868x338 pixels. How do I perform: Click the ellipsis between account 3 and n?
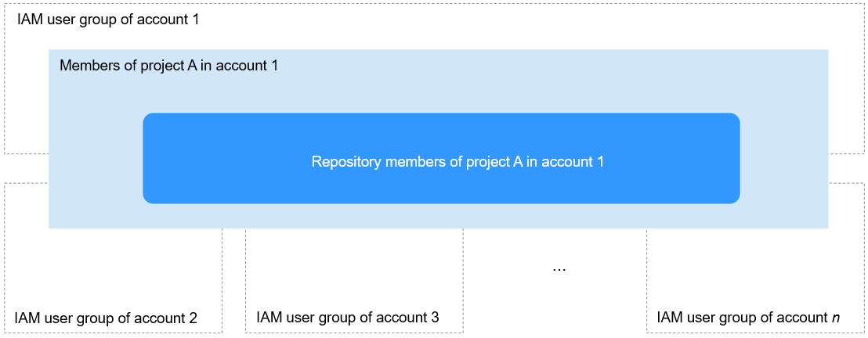coord(559,269)
